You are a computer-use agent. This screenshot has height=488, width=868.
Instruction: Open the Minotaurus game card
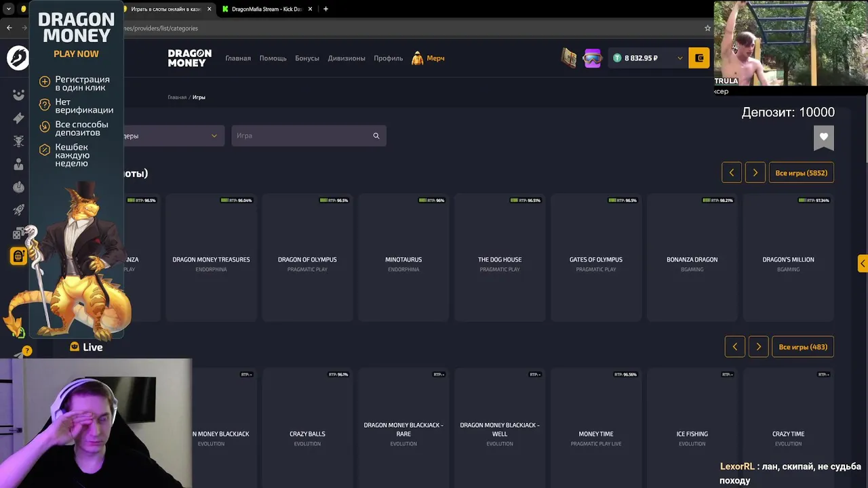[x=403, y=258]
